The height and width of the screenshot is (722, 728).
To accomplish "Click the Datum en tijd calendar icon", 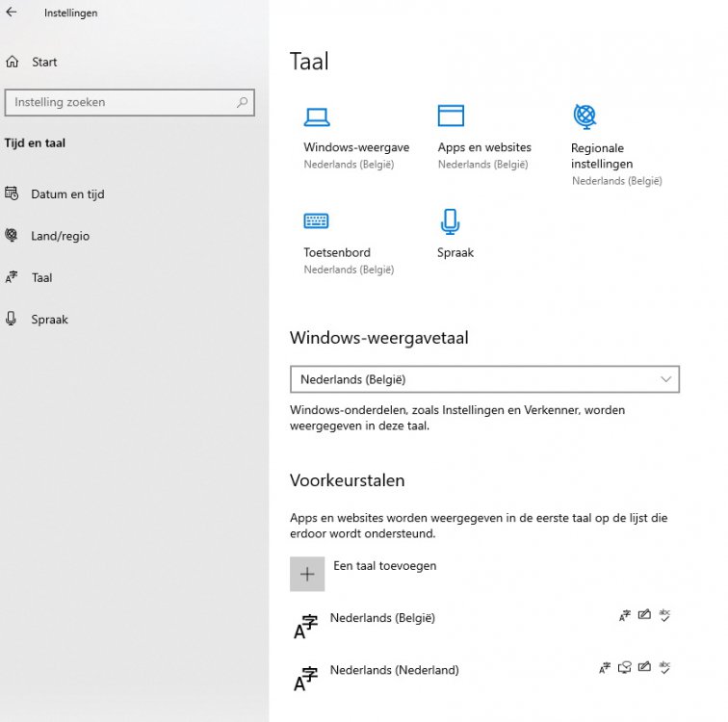I will tap(12, 193).
